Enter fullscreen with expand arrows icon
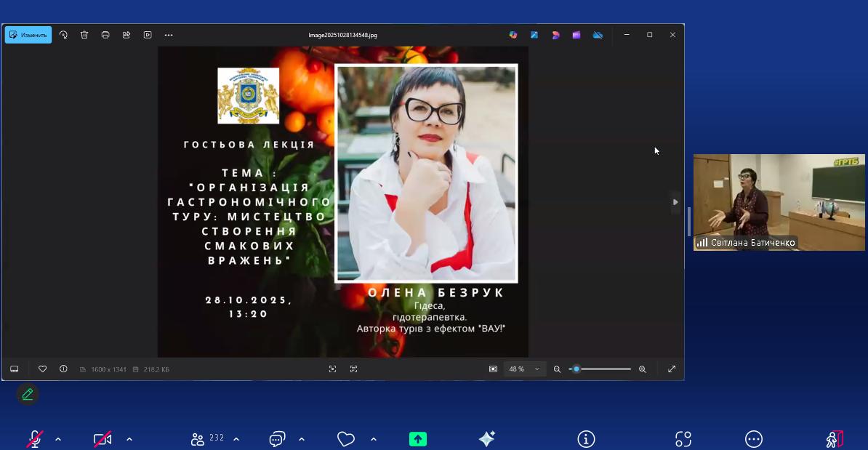 672,369
